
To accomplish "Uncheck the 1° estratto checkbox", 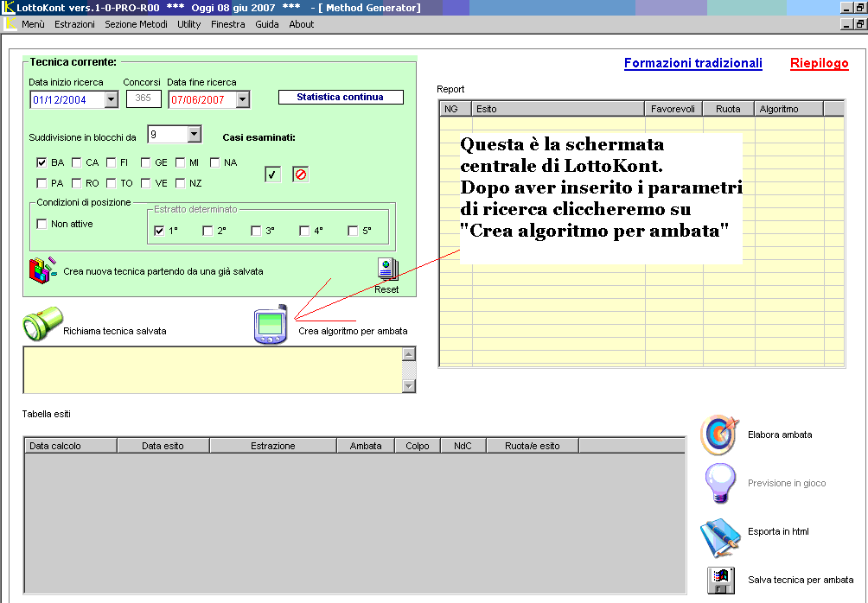I will pos(159,231).
